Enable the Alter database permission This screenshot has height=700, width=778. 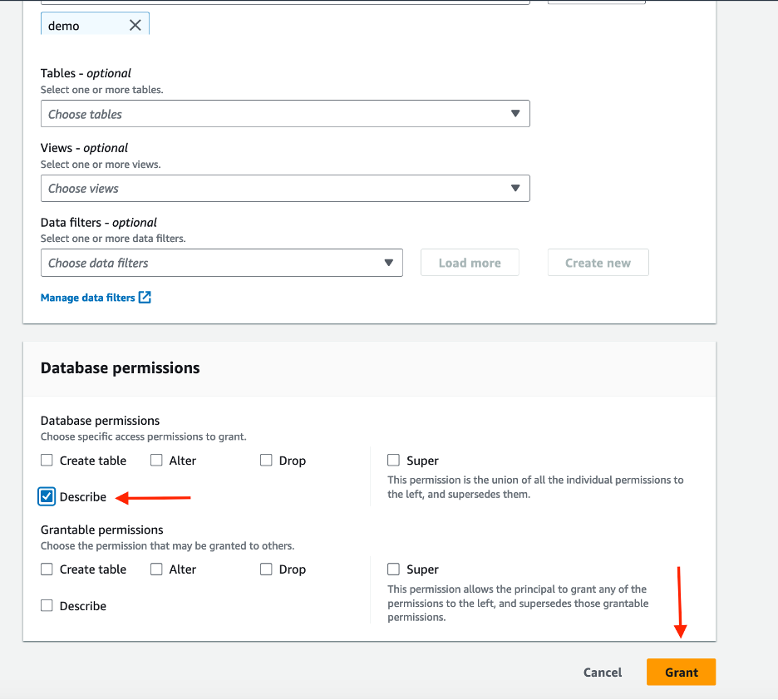[156, 460]
